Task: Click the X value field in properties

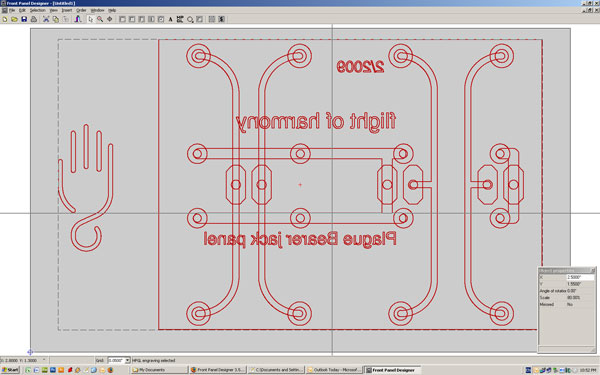Action: pos(580,277)
